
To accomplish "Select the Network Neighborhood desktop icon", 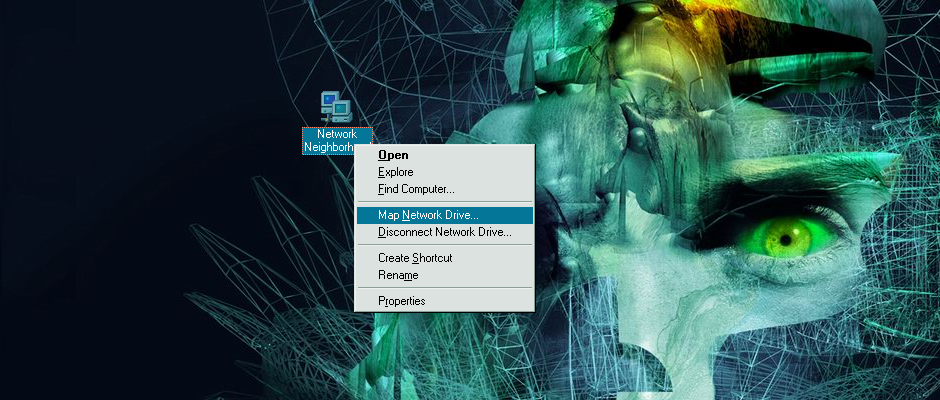I will (336, 107).
